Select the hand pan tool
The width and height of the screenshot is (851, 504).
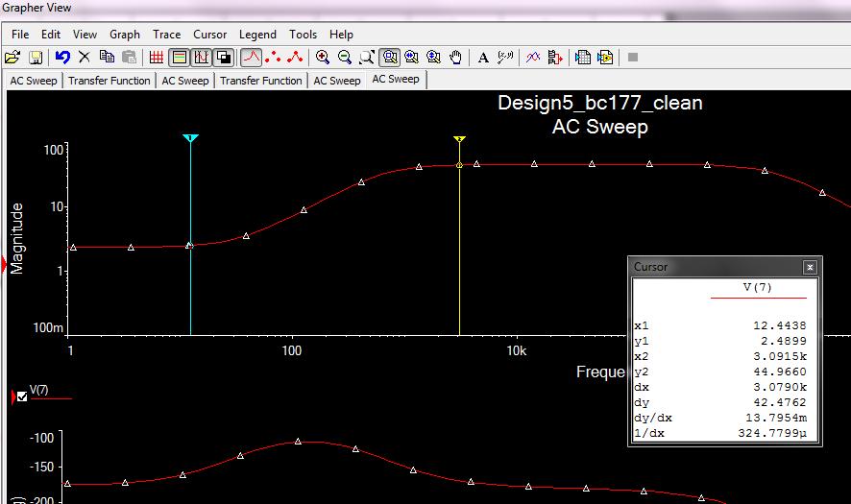point(456,57)
